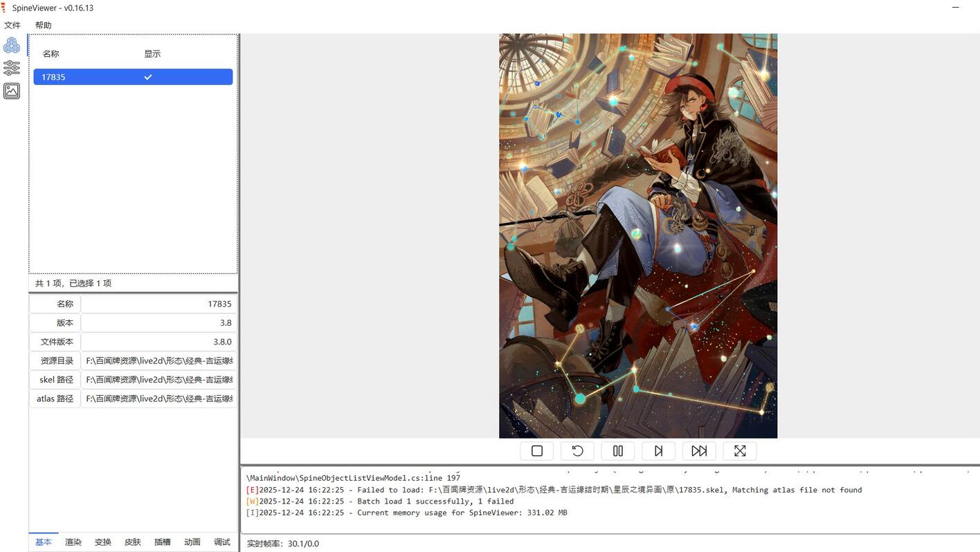The width and height of the screenshot is (980, 552).
Task: Click the 'Batch load 1 successfully' warning log line
Action: point(380,502)
